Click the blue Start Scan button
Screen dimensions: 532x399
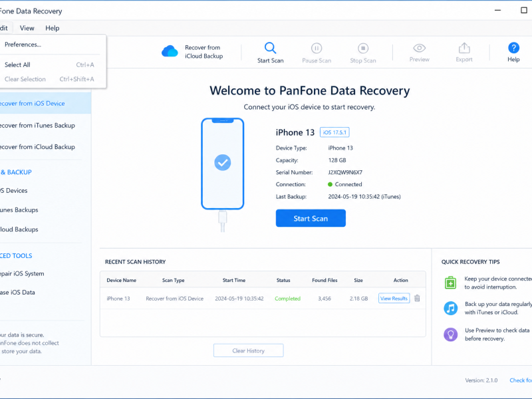click(x=311, y=218)
